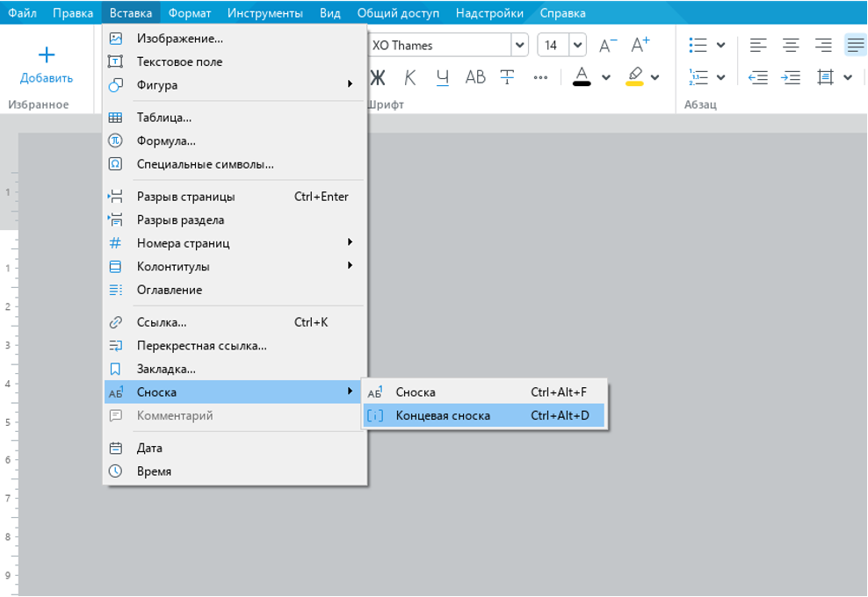Open the Формат menu
The width and height of the screenshot is (868, 597).
pos(189,12)
